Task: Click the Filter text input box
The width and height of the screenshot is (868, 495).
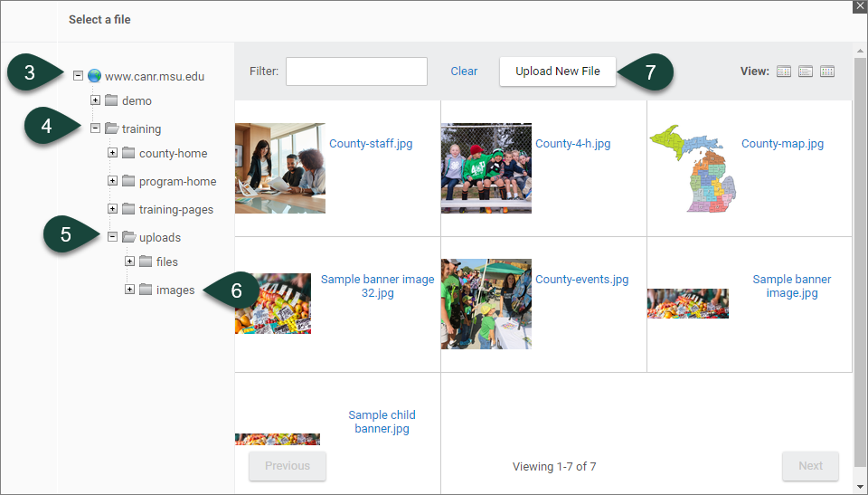Action: 356,71
